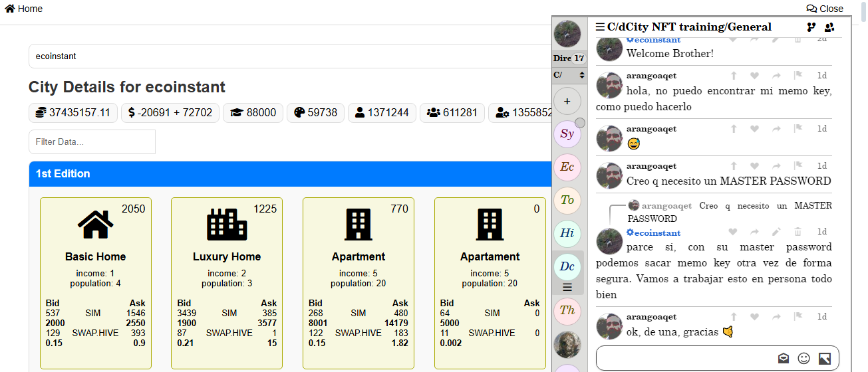Viewport: 868px width, 372px height.
Task: Like the 'ok, de una, gracias' message
Action: (x=754, y=317)
